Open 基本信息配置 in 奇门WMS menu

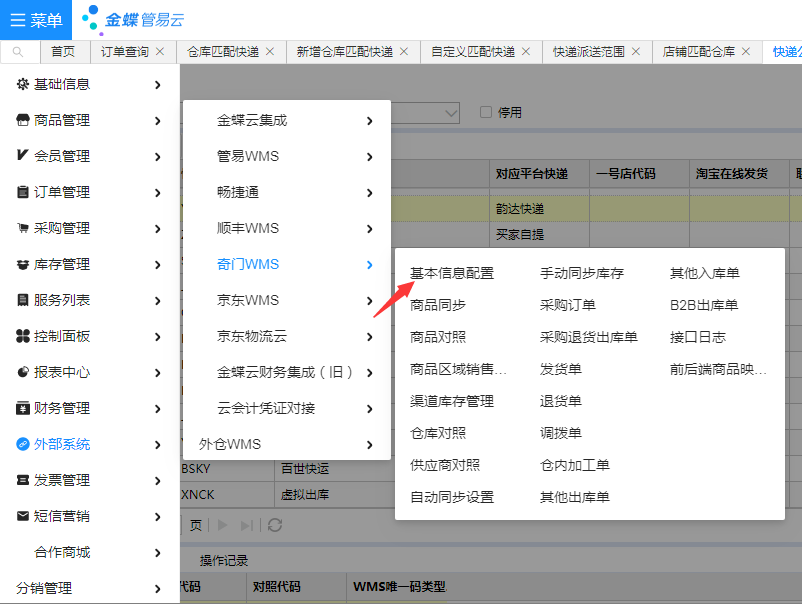(452, 273)
